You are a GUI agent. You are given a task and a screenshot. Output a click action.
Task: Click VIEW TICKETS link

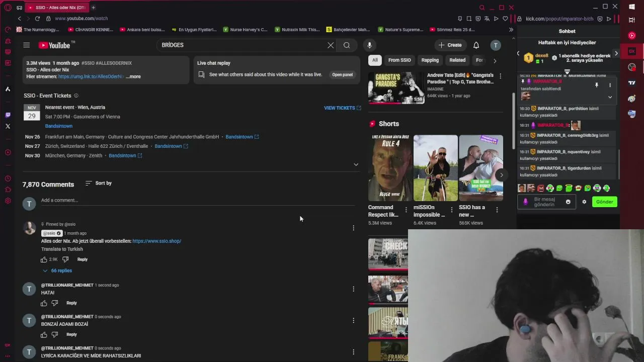(x=343, y=108)
